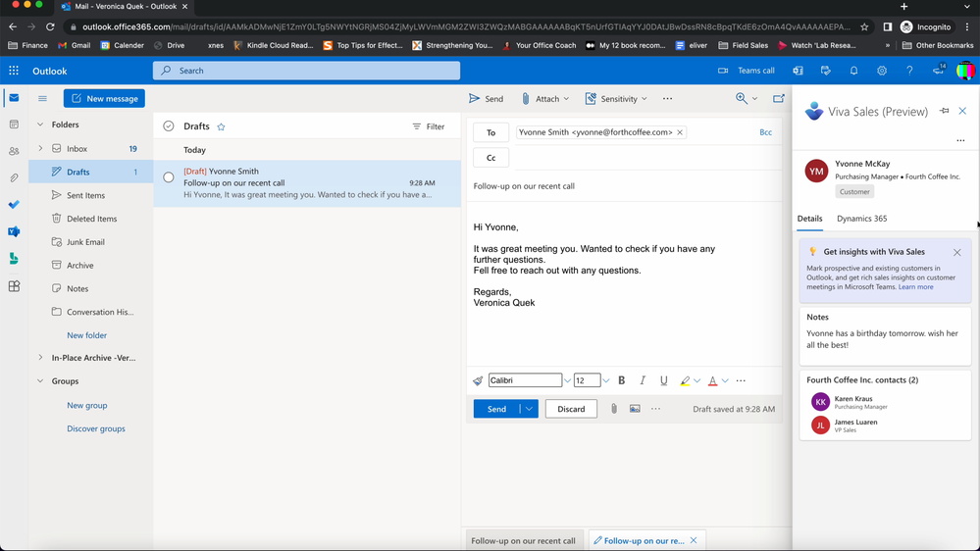Favorite the Drafts folder star
The image size is (980, 551).
pyautogui.click(x=222, y=126)
